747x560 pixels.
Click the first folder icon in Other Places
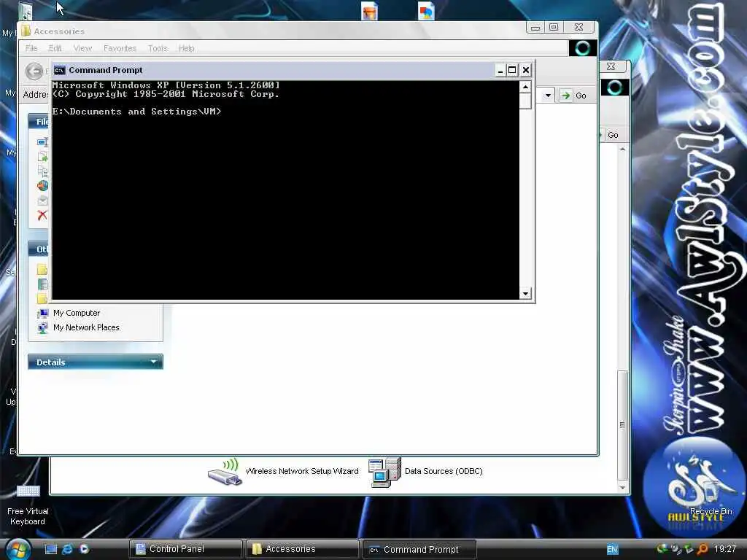[42, 270]
